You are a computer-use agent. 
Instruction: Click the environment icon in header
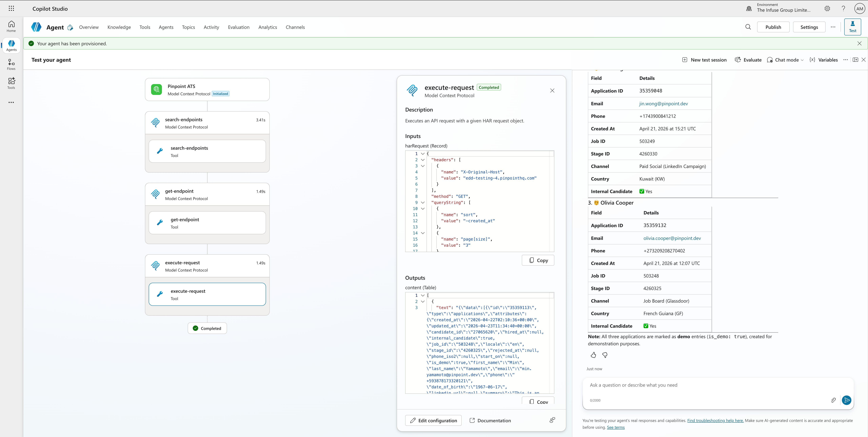[749, 9]
